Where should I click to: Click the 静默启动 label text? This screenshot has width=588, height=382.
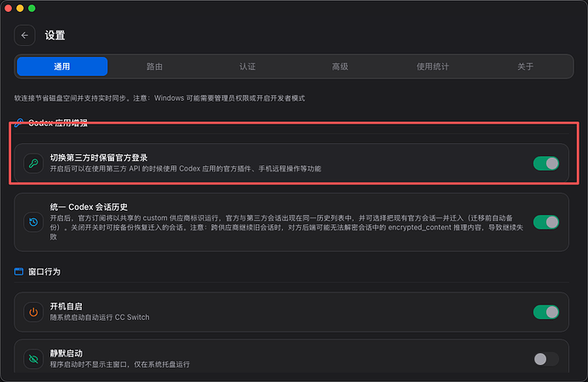(66, 354)
